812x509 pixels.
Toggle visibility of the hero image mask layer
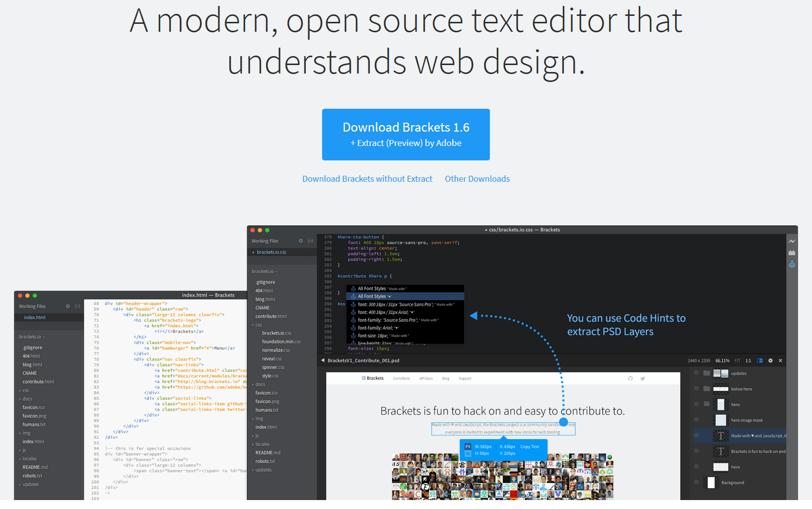click(696, 420)
